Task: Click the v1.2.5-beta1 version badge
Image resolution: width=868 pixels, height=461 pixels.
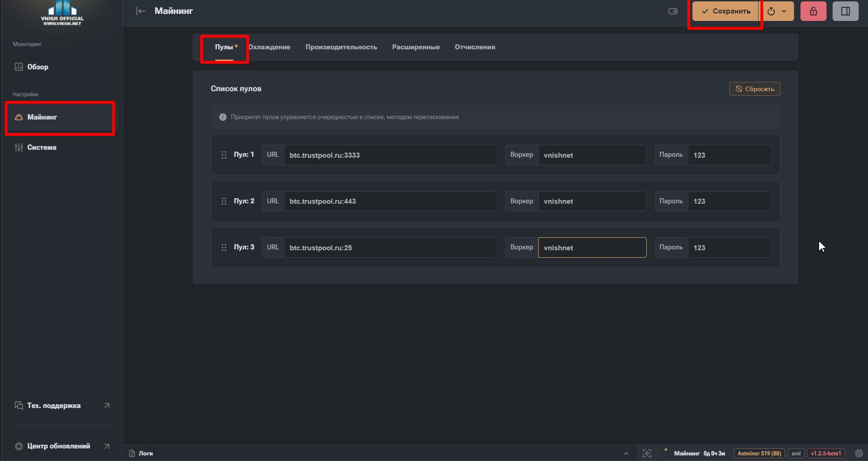Action: [x=826, y=453]
